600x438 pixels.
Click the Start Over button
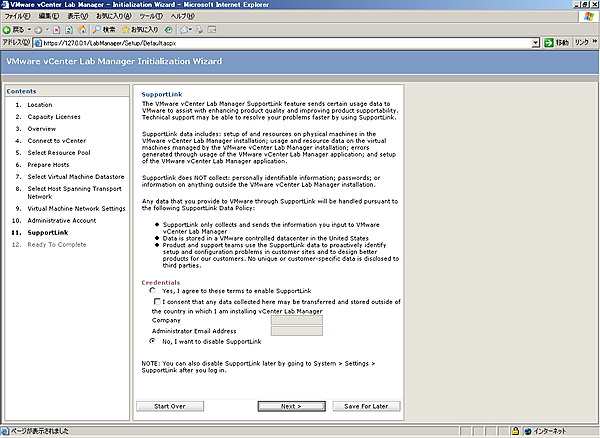(x=169, y=406)
